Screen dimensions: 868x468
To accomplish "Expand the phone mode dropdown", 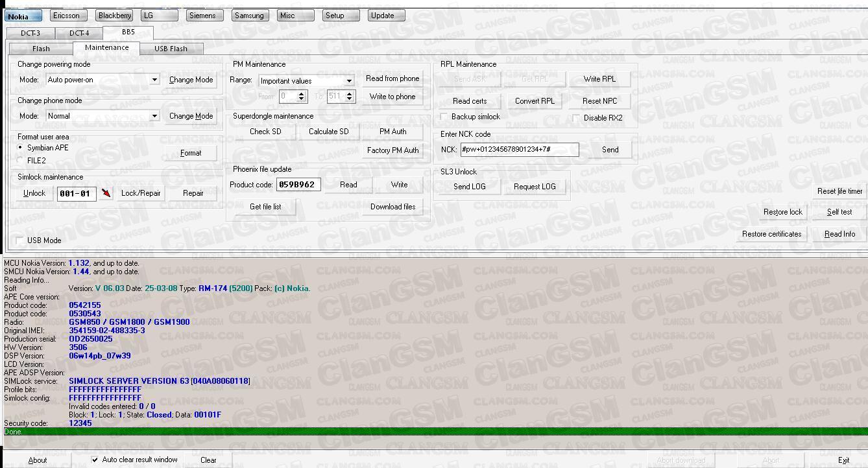I will pyautogui.click(x=154, y=116).
